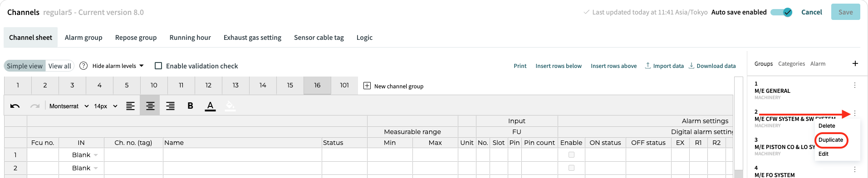Open the Alarm group tab
Screen dimensions: 868x178
83,38
